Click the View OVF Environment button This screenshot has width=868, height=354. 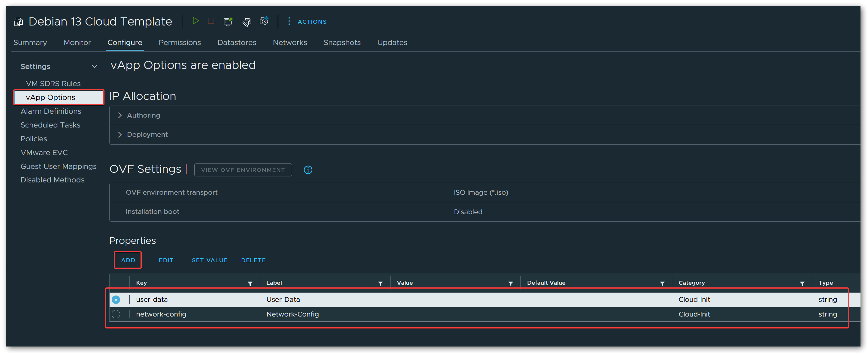[243, 170]
